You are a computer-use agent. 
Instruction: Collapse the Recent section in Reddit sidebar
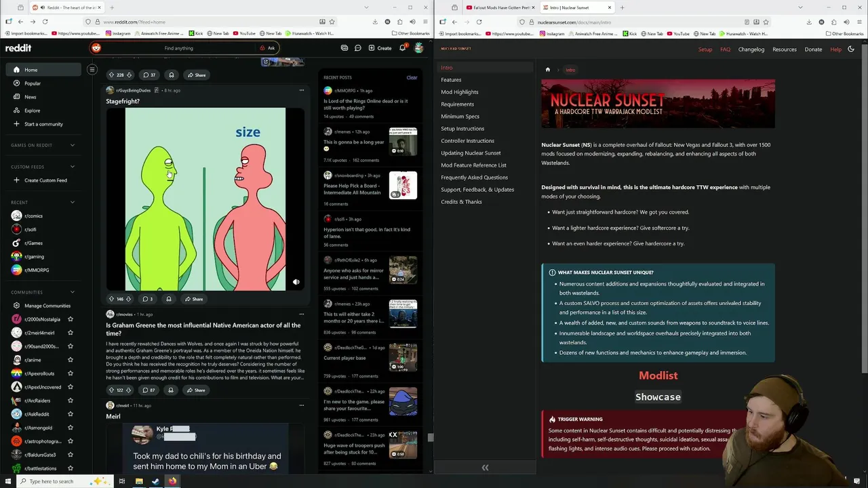73,202
